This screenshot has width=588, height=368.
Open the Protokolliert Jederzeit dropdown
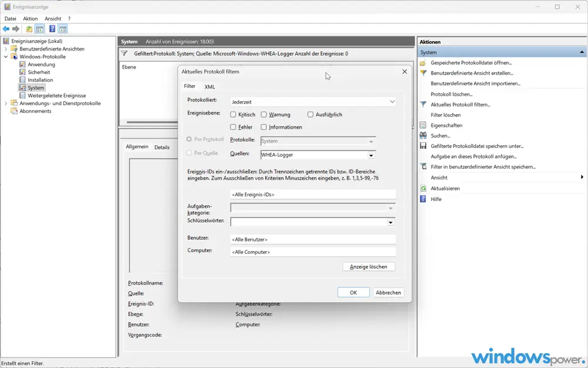tap(313, 102)
